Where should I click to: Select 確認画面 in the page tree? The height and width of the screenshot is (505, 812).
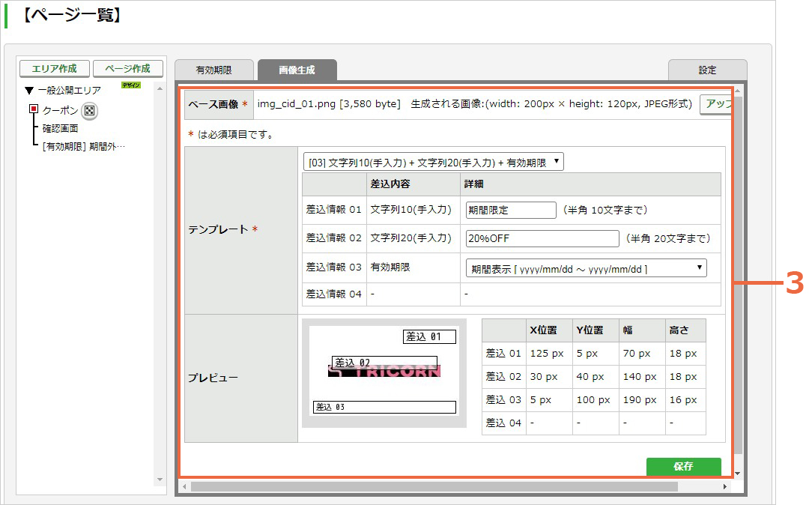[60, 128]
